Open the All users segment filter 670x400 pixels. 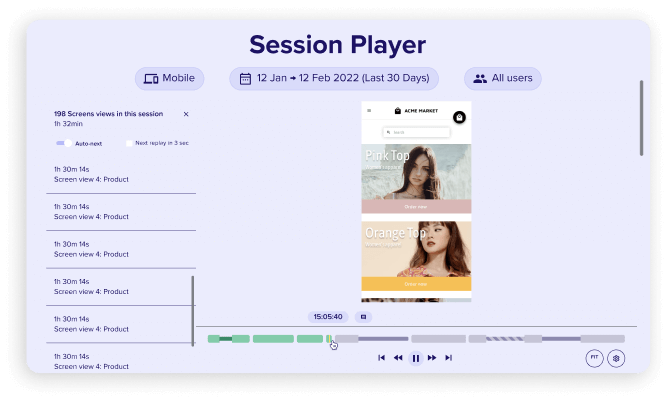point(503,78)
